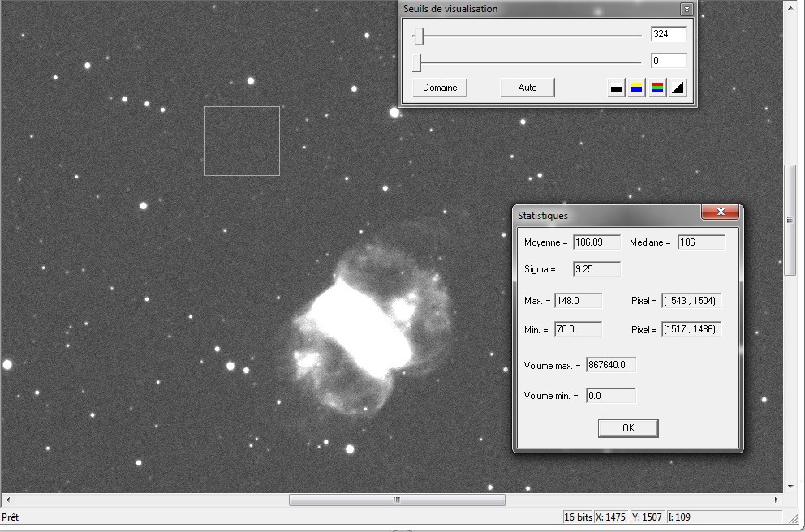805x532 pixels.
Task: Close the Statistiques dialog
Action: tap(721, 212)
